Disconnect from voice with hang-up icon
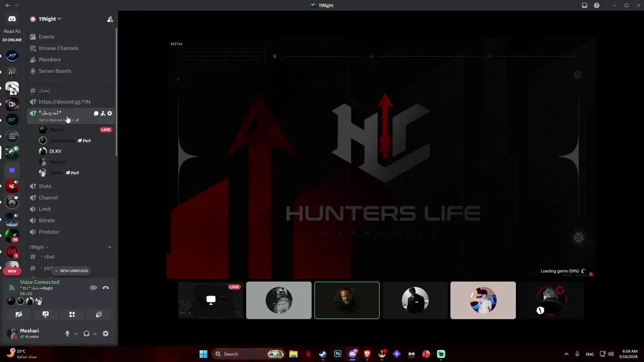Screen dimensions: 644x362 click(x=106, y=288)
